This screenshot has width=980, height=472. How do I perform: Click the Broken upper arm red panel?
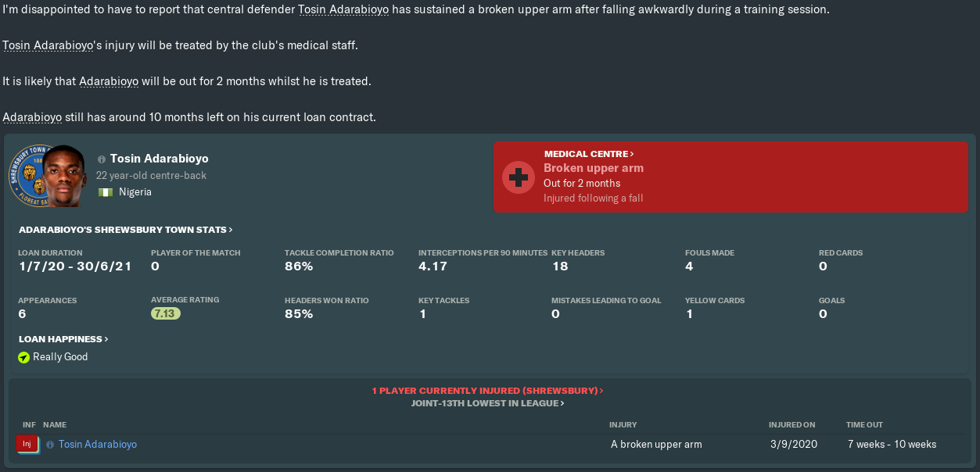tap(731, 177)
